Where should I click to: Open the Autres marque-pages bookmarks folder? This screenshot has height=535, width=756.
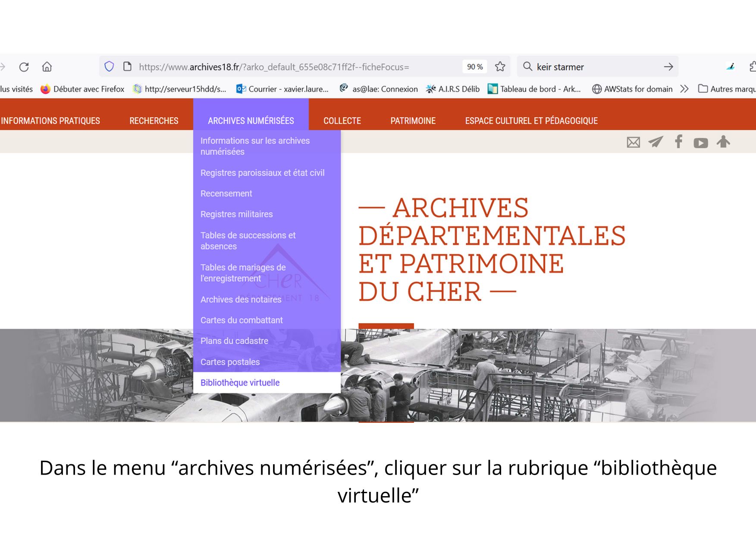pyautogui.click(x=727, y=89)
